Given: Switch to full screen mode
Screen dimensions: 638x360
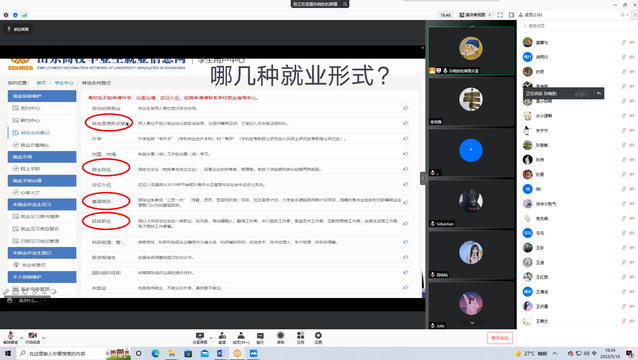Looking at the screenshot, I should [x=500, y=15].
